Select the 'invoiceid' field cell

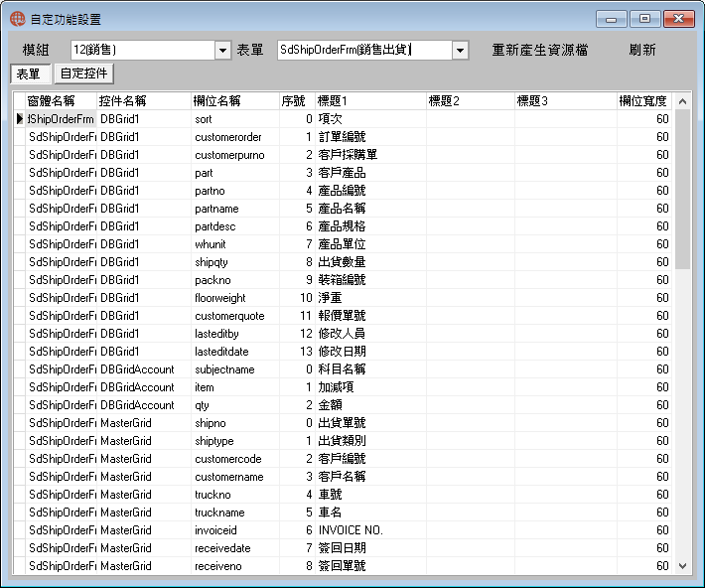pyautogui.click(x=235, y=530)
